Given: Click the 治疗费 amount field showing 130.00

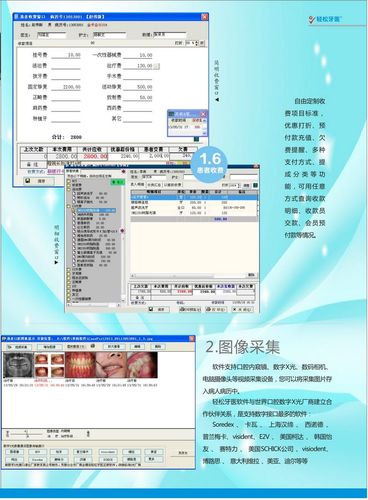Looking at the screenshot, I should click(x=138, y=66).
